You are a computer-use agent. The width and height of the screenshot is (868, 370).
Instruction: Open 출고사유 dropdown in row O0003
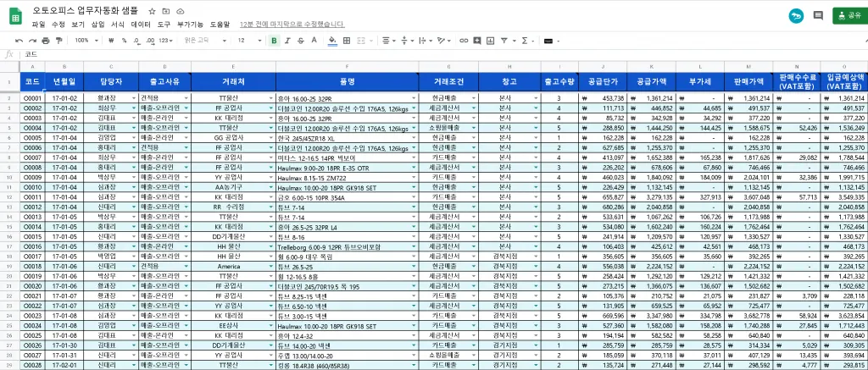(x=186, y=119)
